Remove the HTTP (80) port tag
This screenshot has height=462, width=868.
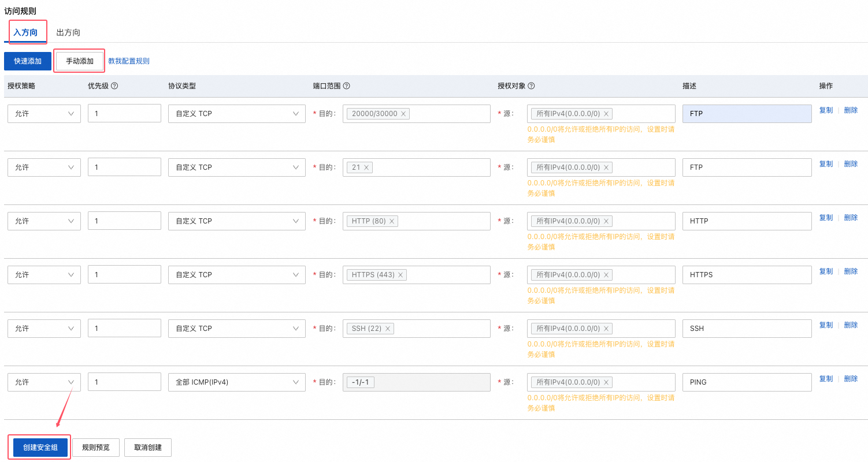click(x=392, y=221)
